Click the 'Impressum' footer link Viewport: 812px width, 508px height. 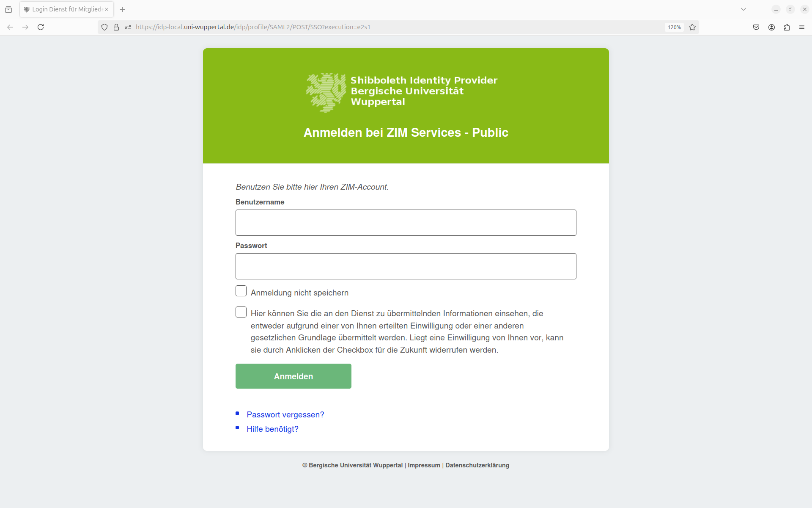[x=424, y=465]
